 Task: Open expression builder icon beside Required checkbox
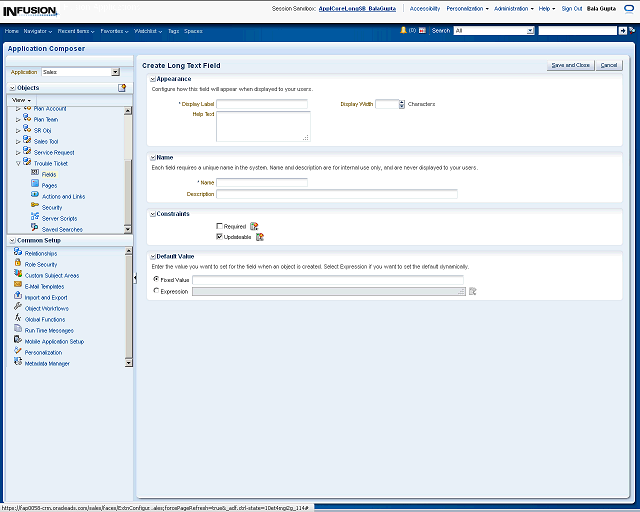254,227
